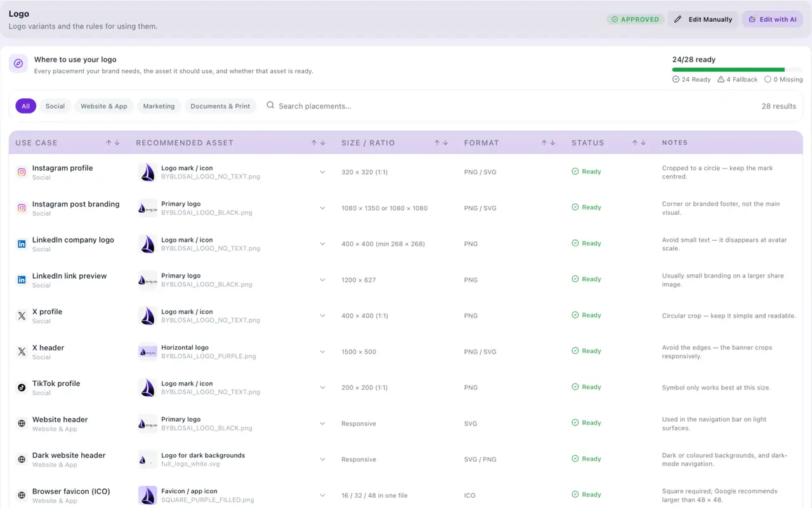
Task: Open Edit with AI
Action: [x=773, y=20]
